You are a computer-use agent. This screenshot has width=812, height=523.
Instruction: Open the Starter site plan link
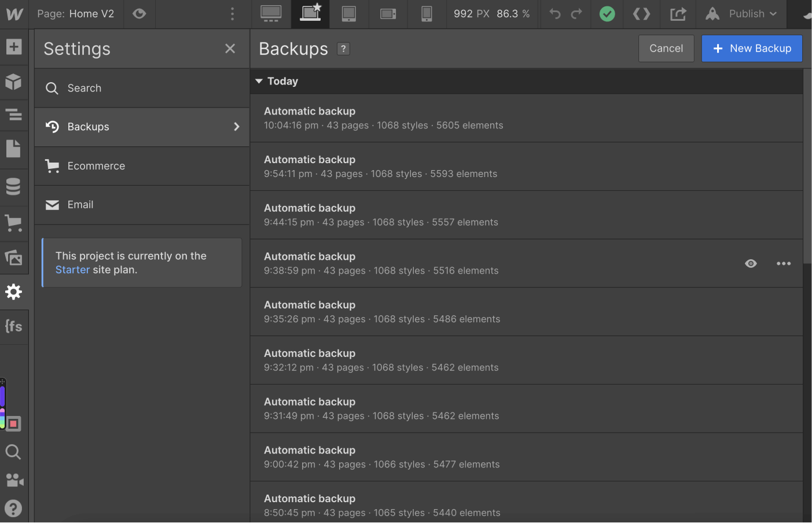(72, 270)
